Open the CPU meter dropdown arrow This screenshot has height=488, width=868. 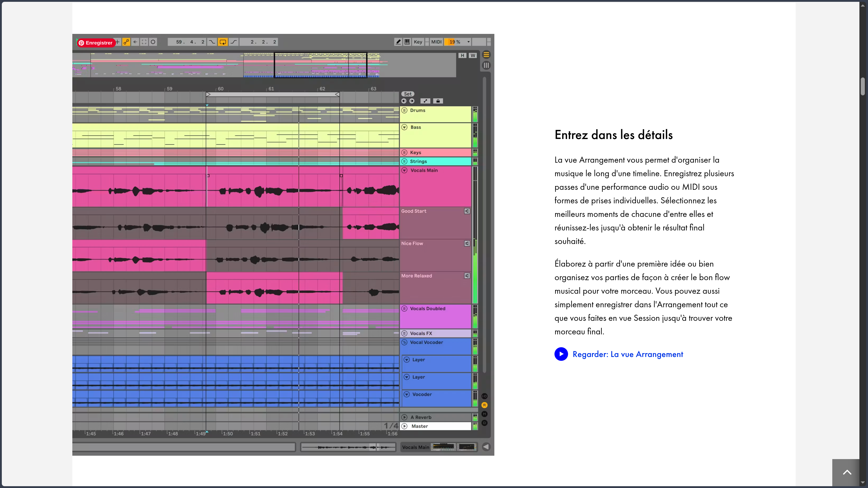click(468, 42)
